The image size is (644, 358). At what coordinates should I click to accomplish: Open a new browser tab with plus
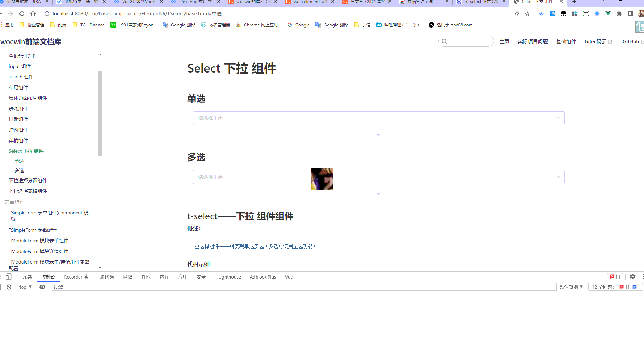pyautogui.click(x=574, y=2)
